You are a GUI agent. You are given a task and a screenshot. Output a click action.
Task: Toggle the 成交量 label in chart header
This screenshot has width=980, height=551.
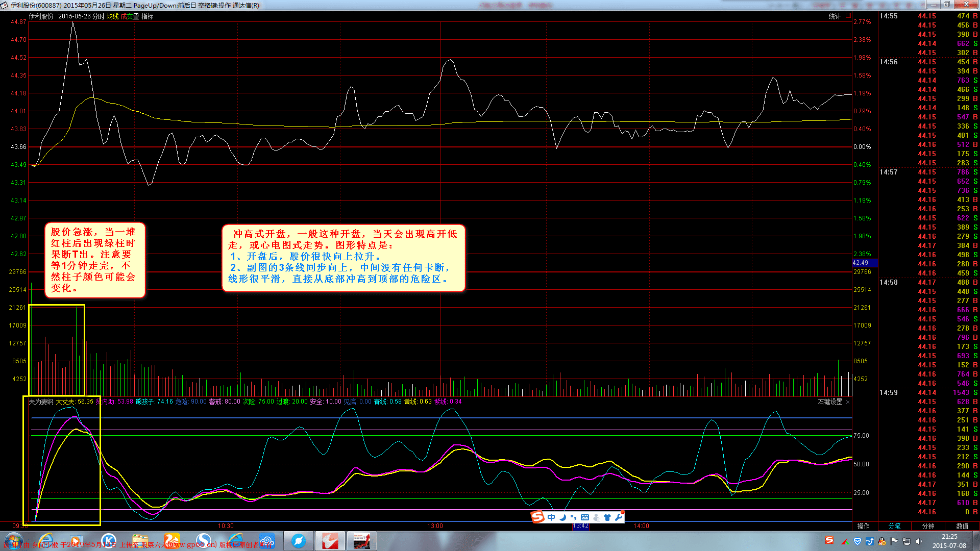[130, 16]
